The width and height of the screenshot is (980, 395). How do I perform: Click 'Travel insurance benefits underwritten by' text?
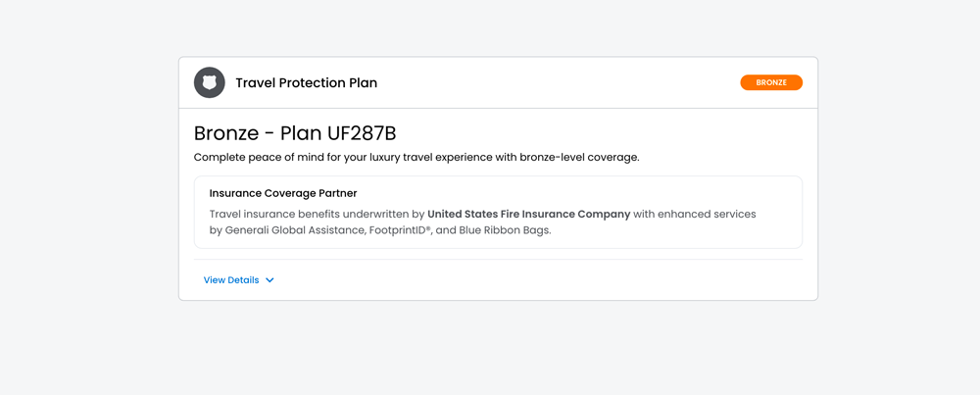(316, 214)
